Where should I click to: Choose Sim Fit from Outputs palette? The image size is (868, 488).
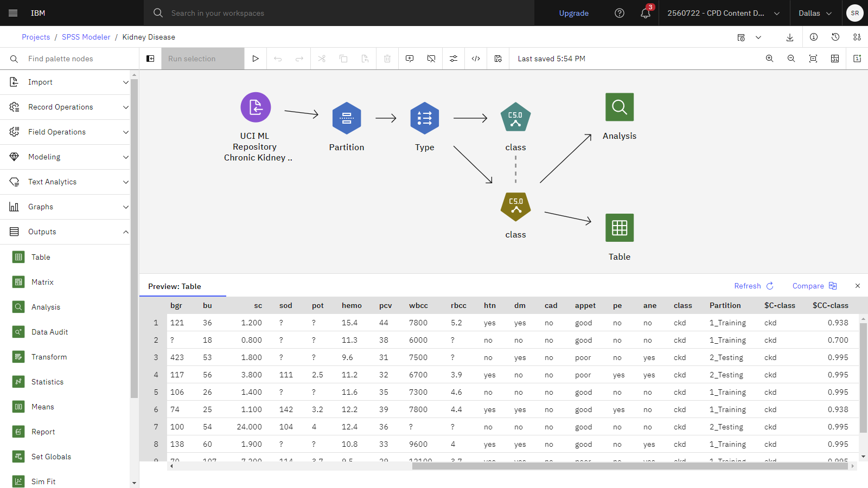pyautogui.click(x=43, y=481)
